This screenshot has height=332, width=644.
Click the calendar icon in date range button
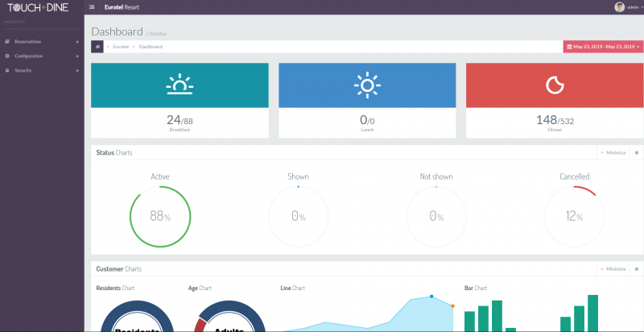click(569, 47)
